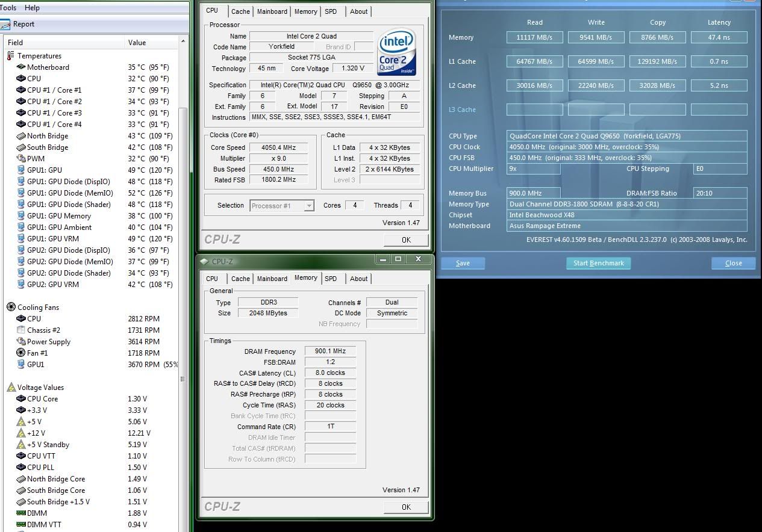Click the Power Supply fan icon
The height and width of the screenshot is (532, 762).
pos(21,342)
